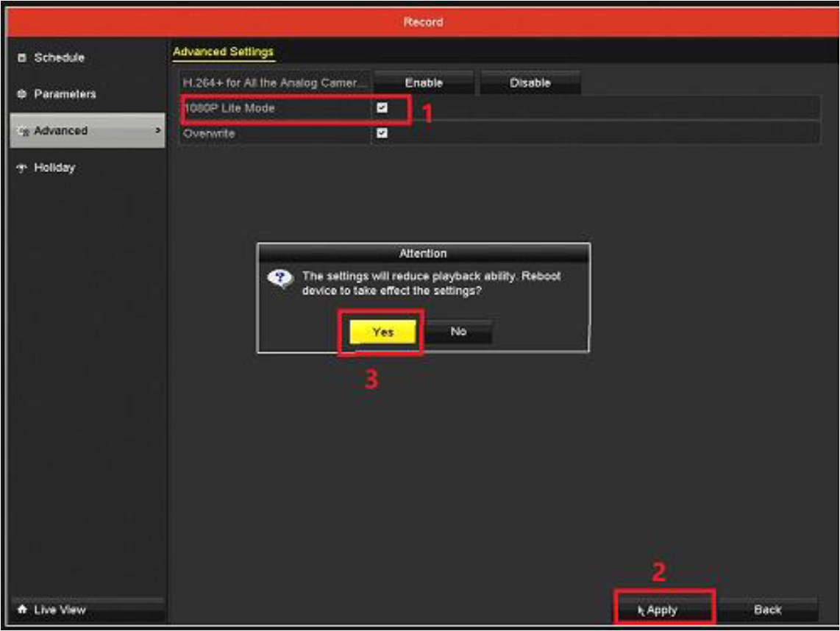Toggle the 1080P Lite Mode checkbox
This screenshot has height=631, width=840.
tap(382, 108)
